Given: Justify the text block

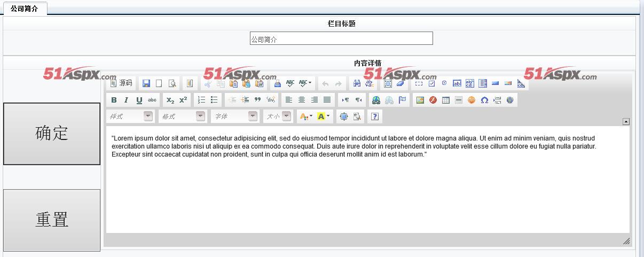Looking at the screenshot, I should 327,100.
